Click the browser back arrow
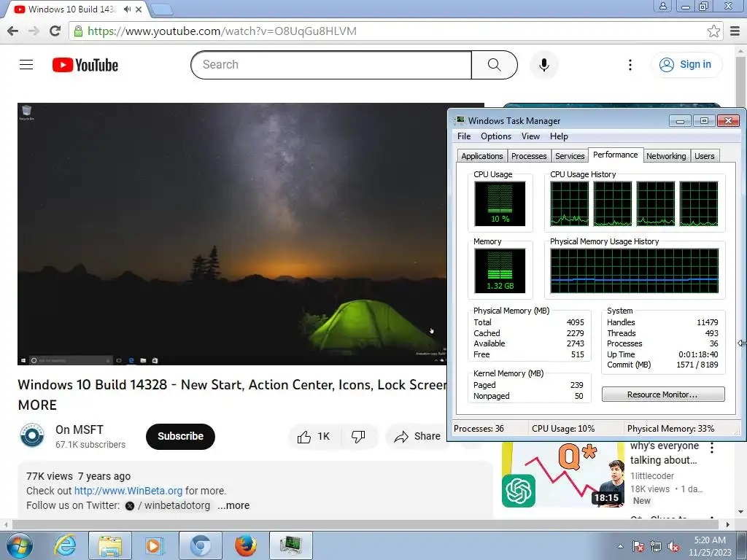Image resolution: width=747 pixels, height=560 pixels. tap(13, 31)
